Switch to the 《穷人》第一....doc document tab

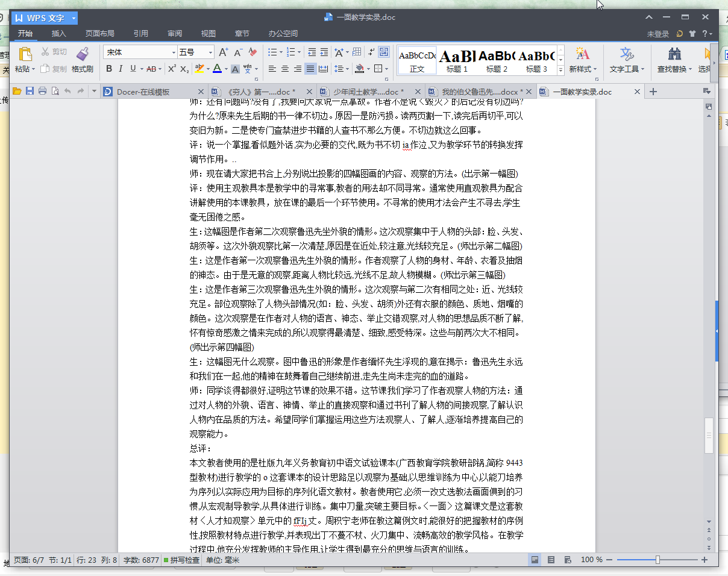click(x=263, y=92)
